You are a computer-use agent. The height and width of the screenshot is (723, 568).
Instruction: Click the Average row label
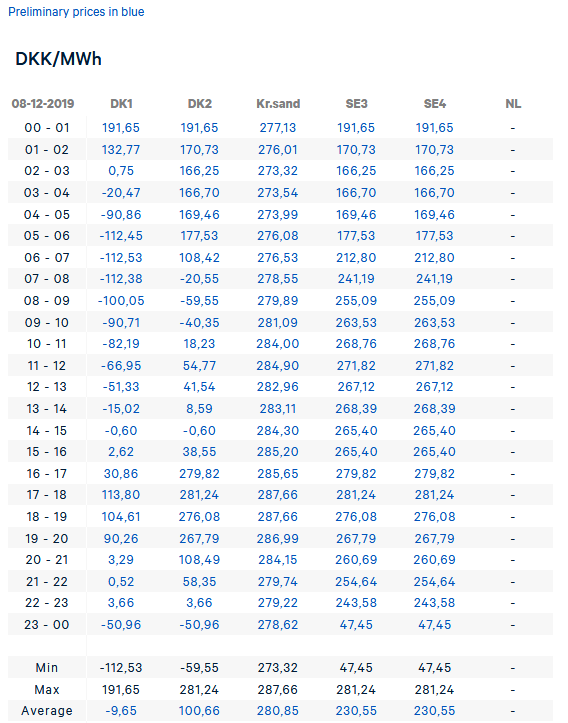click(x=47, y=711)
